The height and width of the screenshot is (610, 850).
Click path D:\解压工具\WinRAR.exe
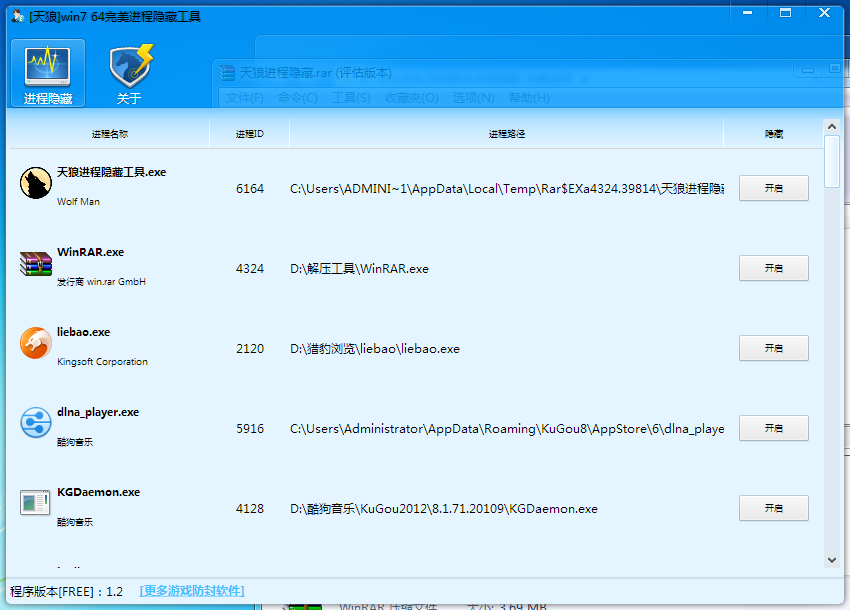click(359, 268)
